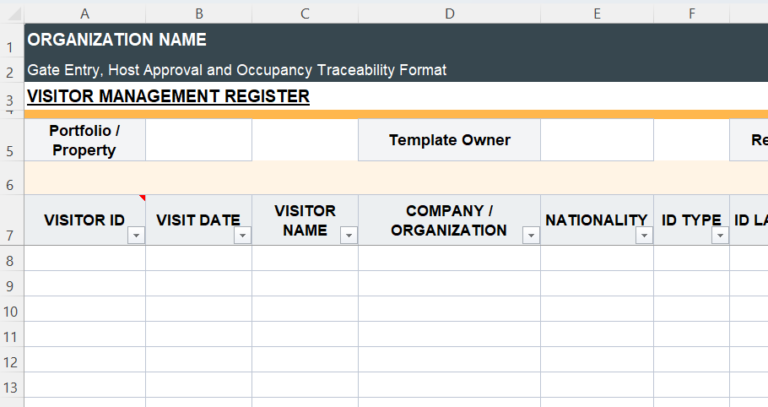Viewport: 768px width, 407px height.
Task: Select column B header
Action: click(199, 14)
